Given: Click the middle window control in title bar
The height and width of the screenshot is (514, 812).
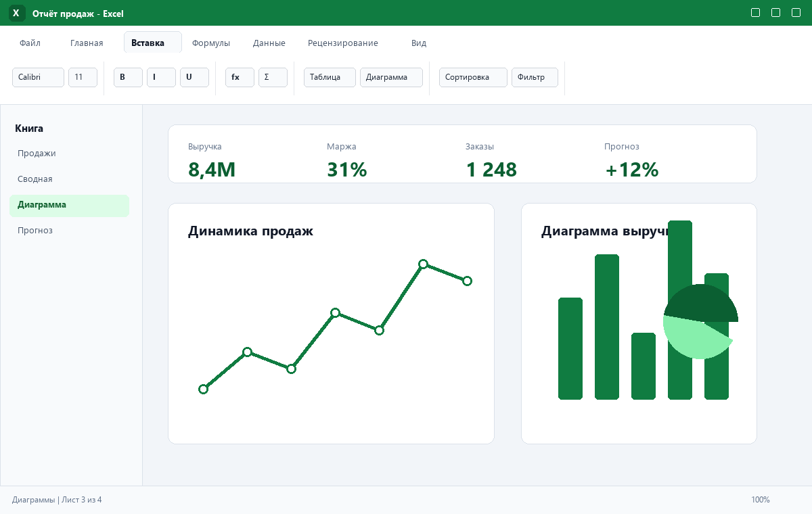Looking at the screenshot, I should (776, 13).
